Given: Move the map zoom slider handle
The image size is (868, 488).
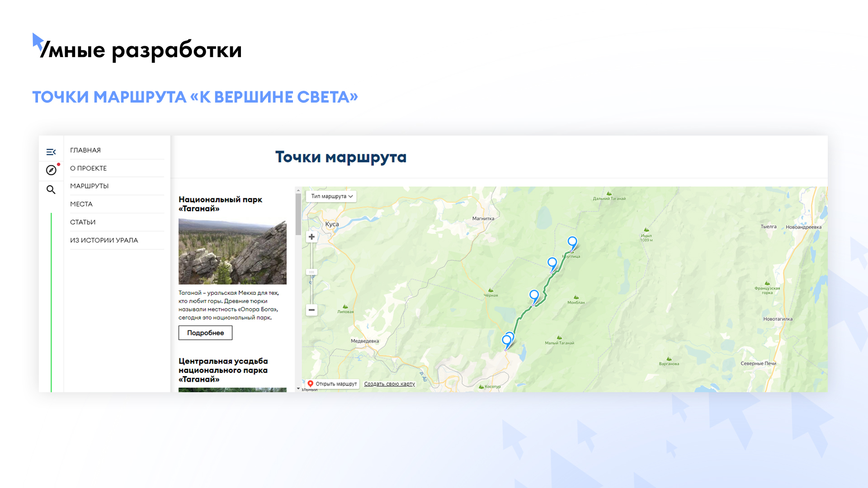Looking at the screenshot, I should click(311, 272).
